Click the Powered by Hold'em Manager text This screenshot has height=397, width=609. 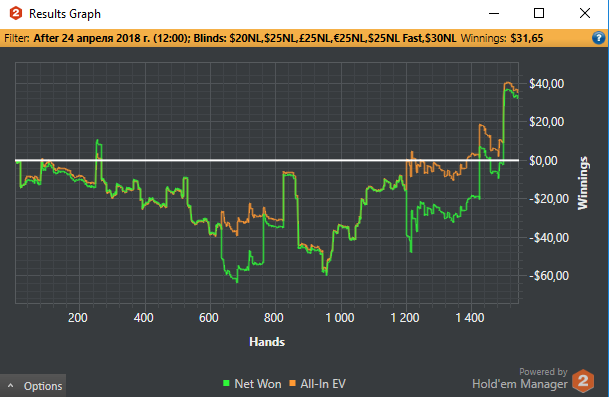tap(520, 378)
